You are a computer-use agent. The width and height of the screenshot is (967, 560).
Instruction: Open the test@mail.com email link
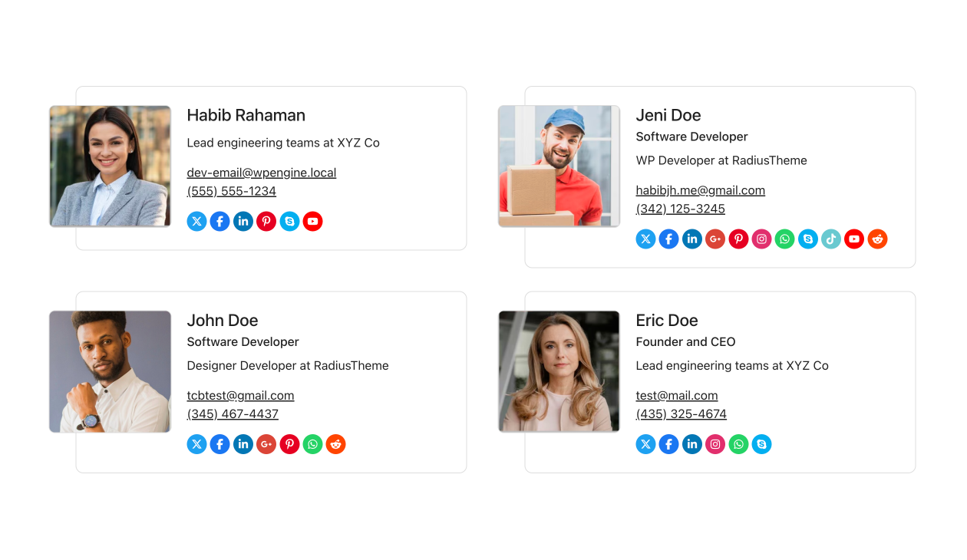pos(677,395)
